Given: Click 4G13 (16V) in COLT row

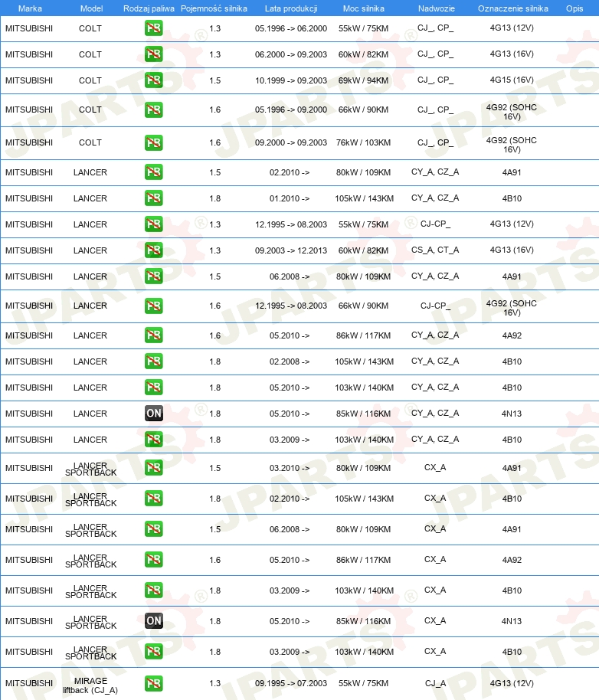Looking at the screenshot, I should coord(512,54).
